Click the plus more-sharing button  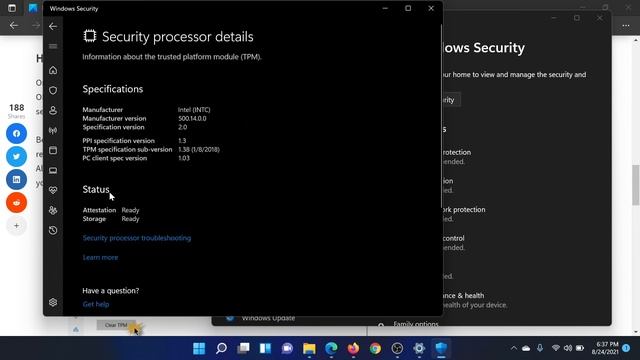click(16, 226)
